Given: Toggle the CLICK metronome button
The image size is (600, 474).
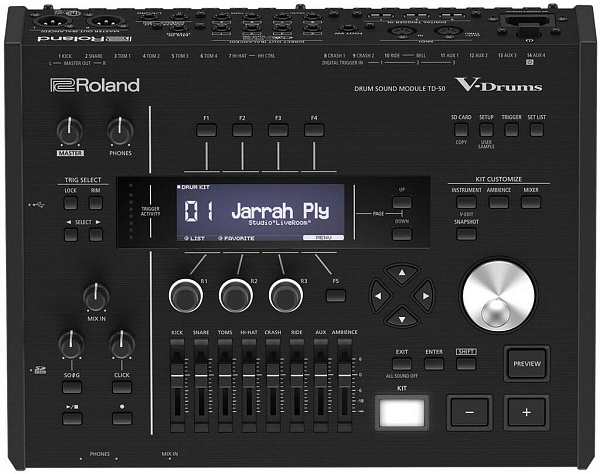Looking at the screenshot, I should point(122,387).
